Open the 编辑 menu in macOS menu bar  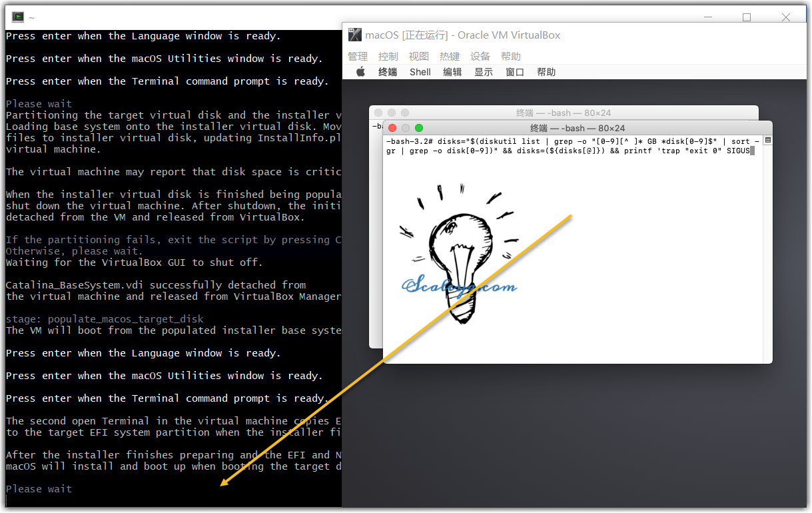452,72
